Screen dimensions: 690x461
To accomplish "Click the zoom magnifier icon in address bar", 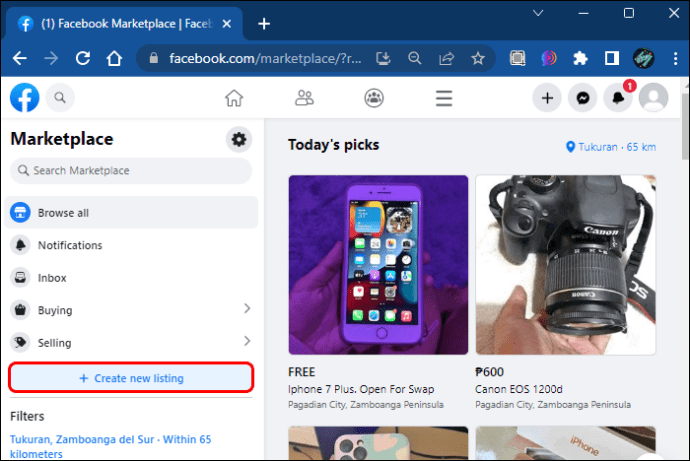I will coord(415,58).
